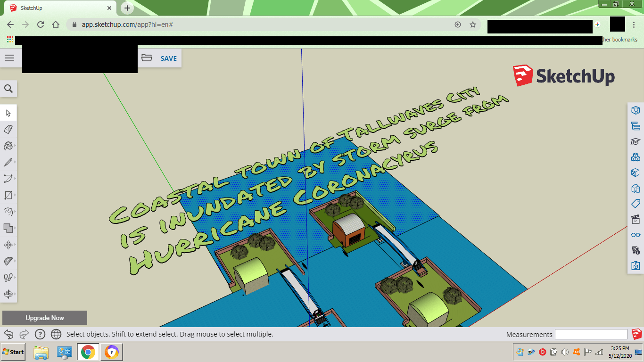Select the Move tool
Image resolution: width=644 pixels, height=362 pixels.
tap(8, 245)
